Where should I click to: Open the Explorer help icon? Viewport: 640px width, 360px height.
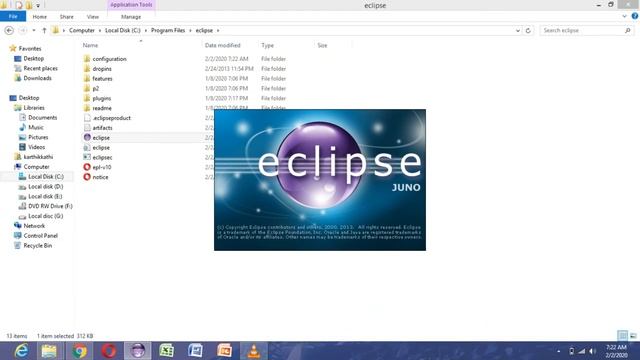[635, 16]
